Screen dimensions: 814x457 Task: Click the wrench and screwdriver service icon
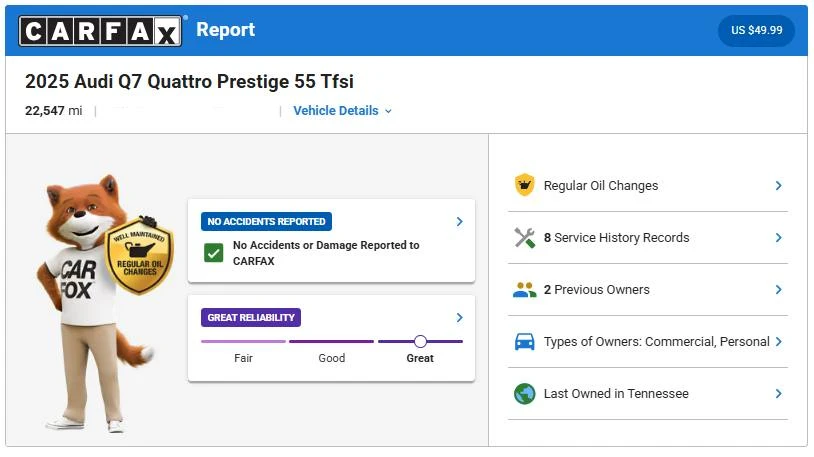pos(524,238)
